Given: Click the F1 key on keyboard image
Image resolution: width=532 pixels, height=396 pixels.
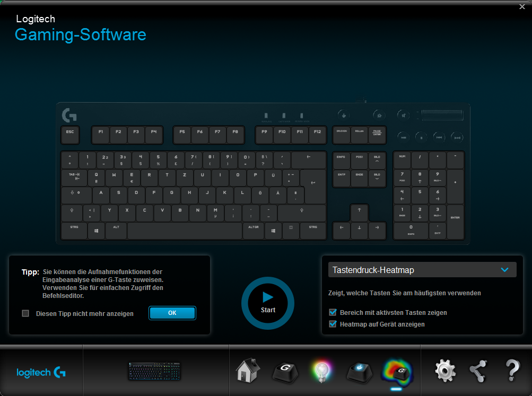Looking at the screenshot, I should tap(101, 135).
